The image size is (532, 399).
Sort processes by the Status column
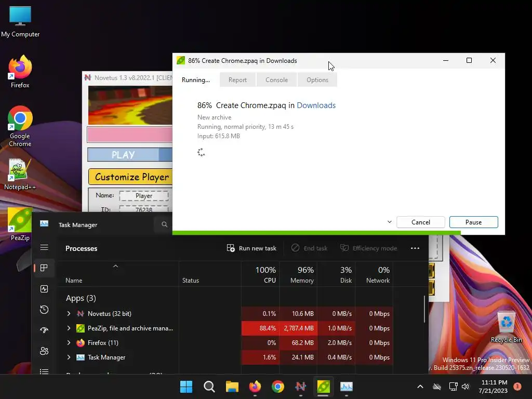210,274
